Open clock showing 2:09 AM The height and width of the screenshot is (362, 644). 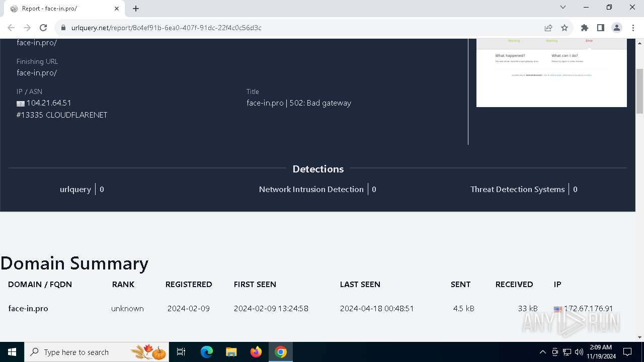pos(601,352)
